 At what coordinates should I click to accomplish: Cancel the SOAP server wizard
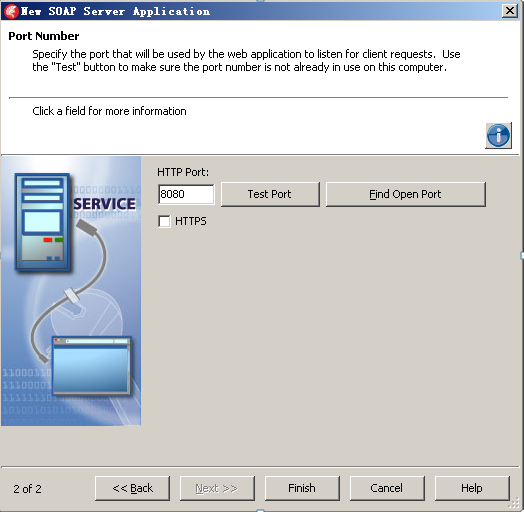pos(387,488)
